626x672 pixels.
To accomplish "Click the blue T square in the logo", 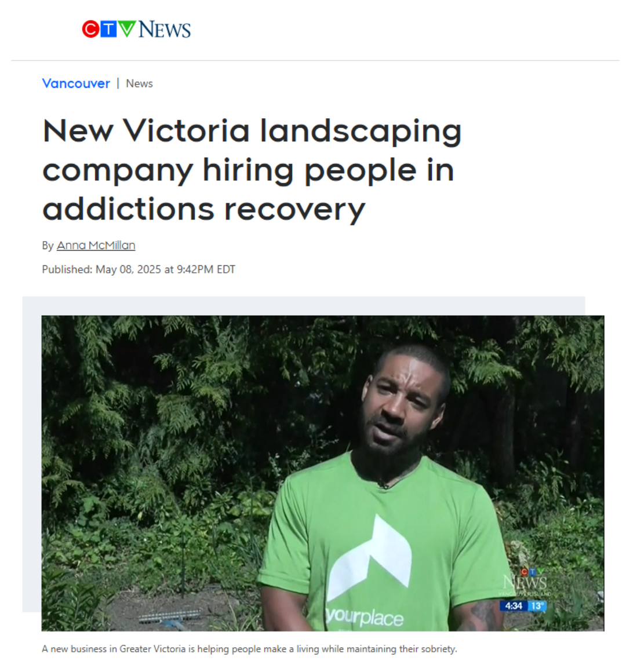I will coord(109,29).
